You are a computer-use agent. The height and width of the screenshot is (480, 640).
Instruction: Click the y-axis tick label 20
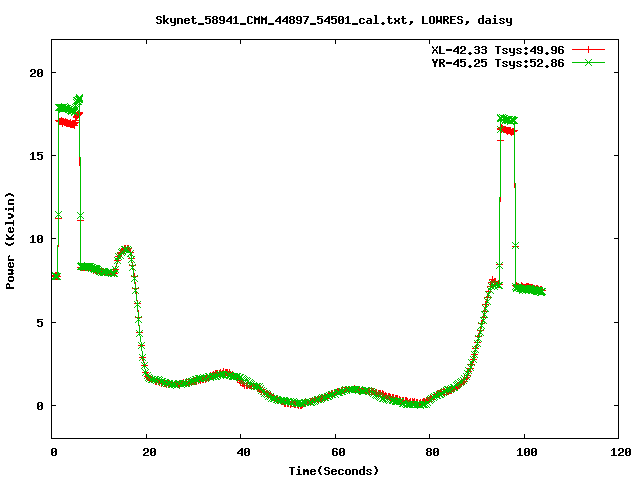[36, 73]
